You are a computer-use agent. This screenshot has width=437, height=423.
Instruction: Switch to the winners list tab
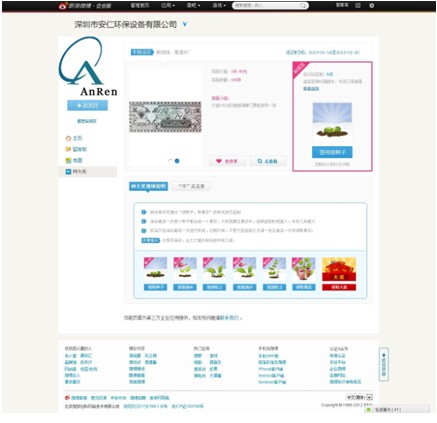coord(191,186)
